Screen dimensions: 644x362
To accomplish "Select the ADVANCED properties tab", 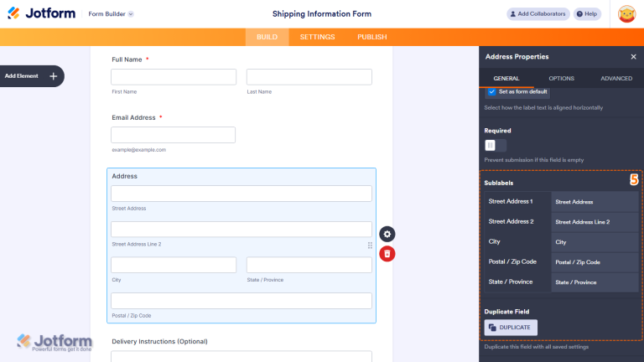I will pos(616,79).
